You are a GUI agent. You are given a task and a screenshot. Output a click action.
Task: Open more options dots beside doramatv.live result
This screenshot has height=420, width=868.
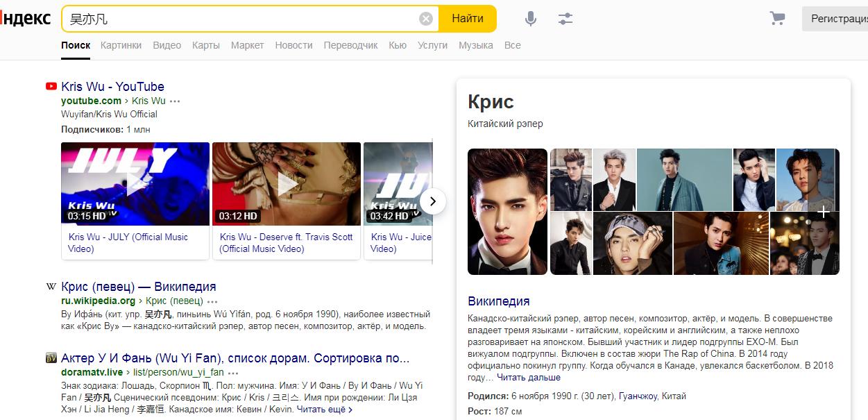coord(233,373)
